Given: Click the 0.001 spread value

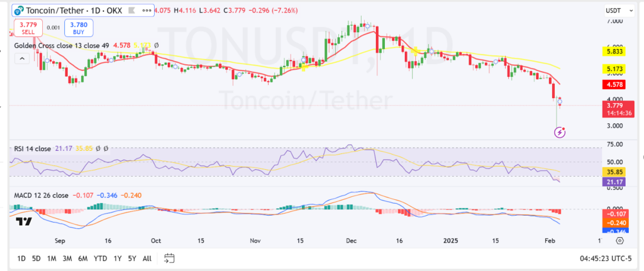Looking at the screenshot, I should coord(53,28).
